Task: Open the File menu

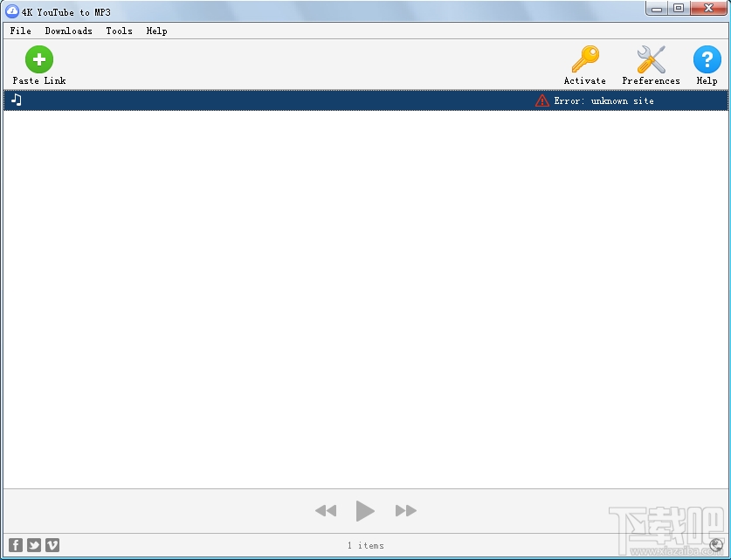Action: [20, 31]
